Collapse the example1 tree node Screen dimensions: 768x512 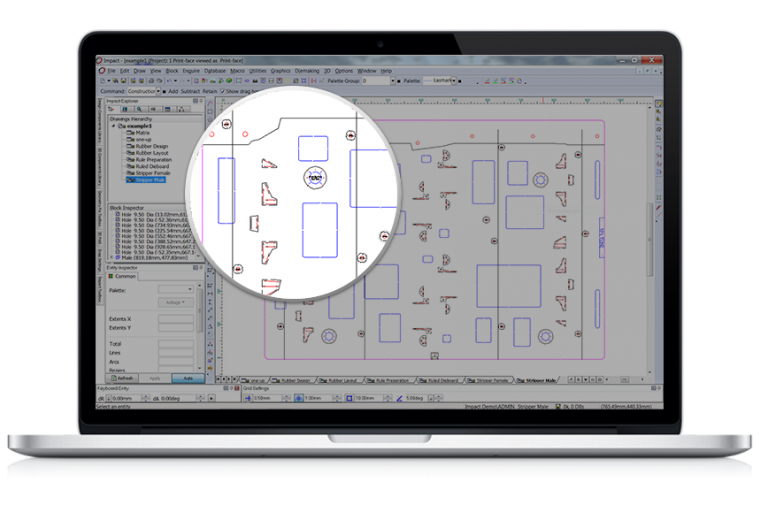point(113,126)
